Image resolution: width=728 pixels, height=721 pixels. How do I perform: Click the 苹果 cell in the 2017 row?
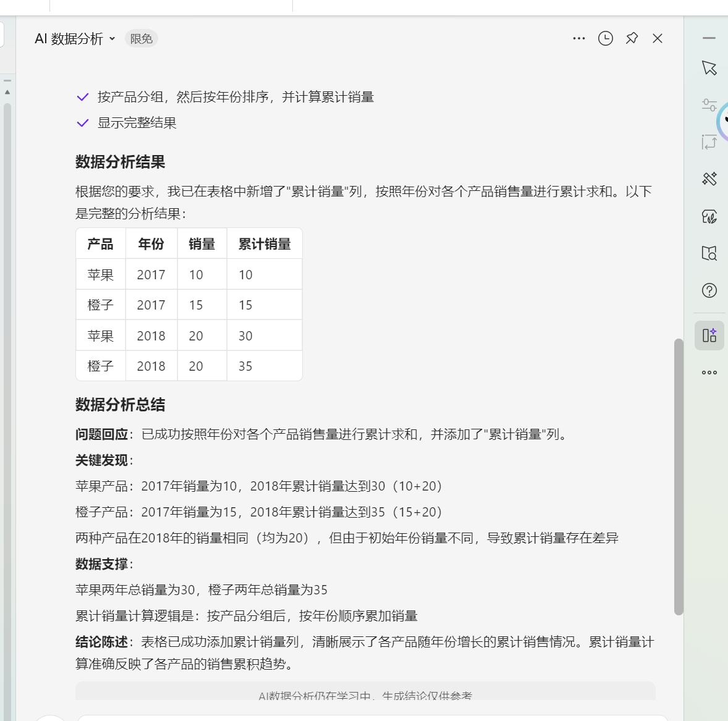[x=101, y=274]
